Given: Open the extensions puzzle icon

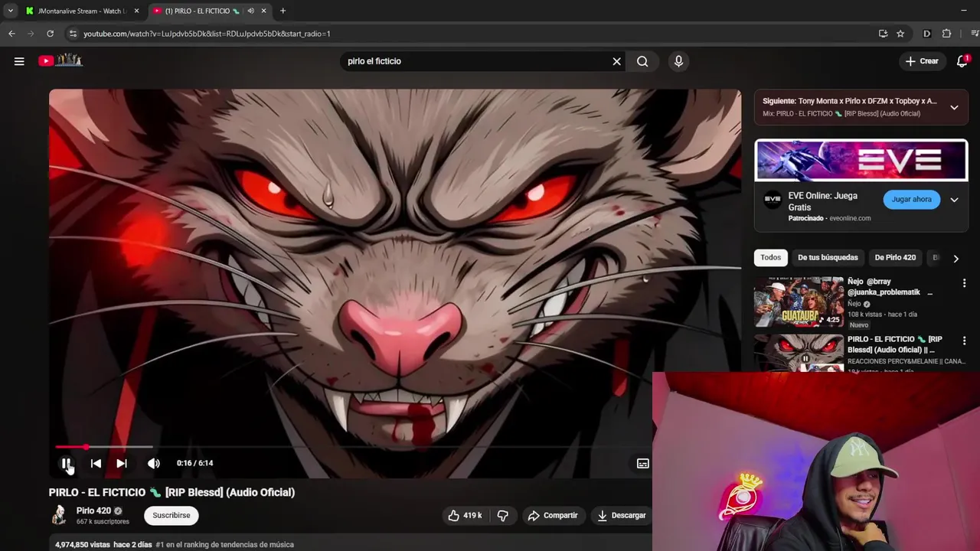Looking at the screenshot, I should click(946, 34).
